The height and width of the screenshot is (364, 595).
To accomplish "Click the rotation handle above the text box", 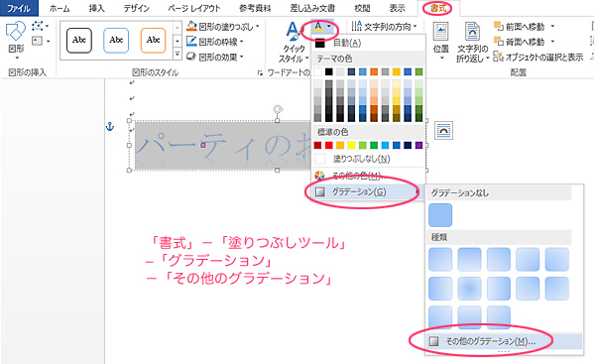I will pyautogui.click(x=278, y=109).
